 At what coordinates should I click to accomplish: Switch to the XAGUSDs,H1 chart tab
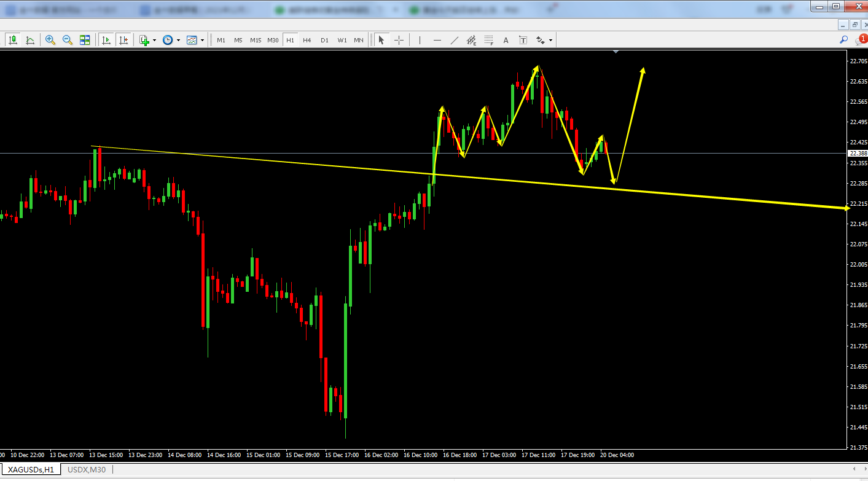[31, 469]
